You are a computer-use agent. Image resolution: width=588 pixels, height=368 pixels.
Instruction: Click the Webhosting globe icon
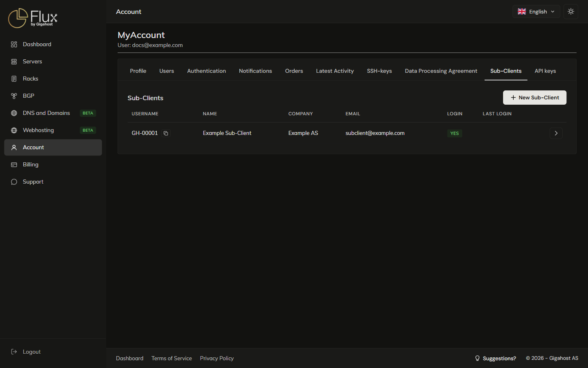pos(14,130)
